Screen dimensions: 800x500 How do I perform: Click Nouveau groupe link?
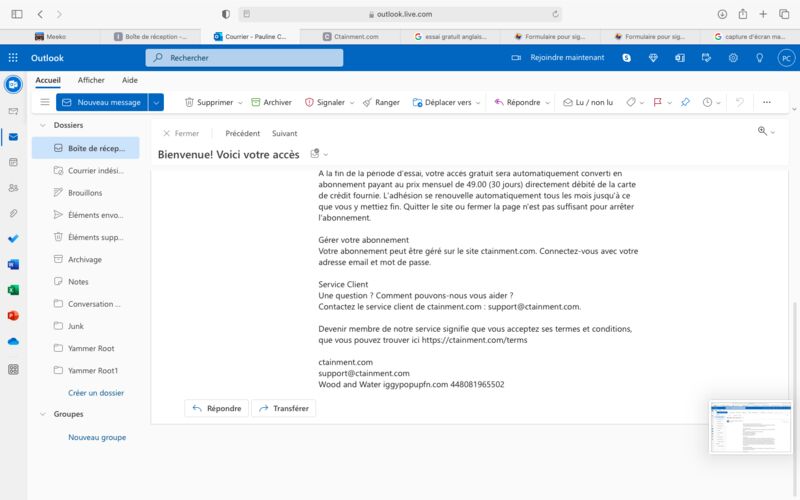point(97,437)
